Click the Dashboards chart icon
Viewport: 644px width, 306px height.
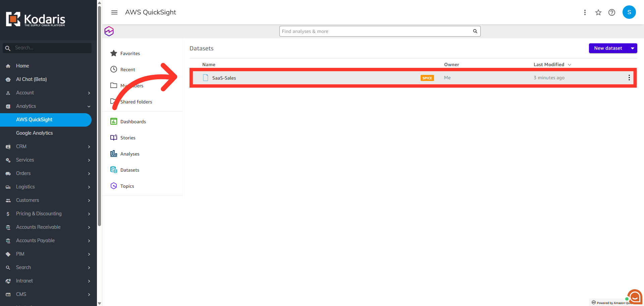[114, 121]
